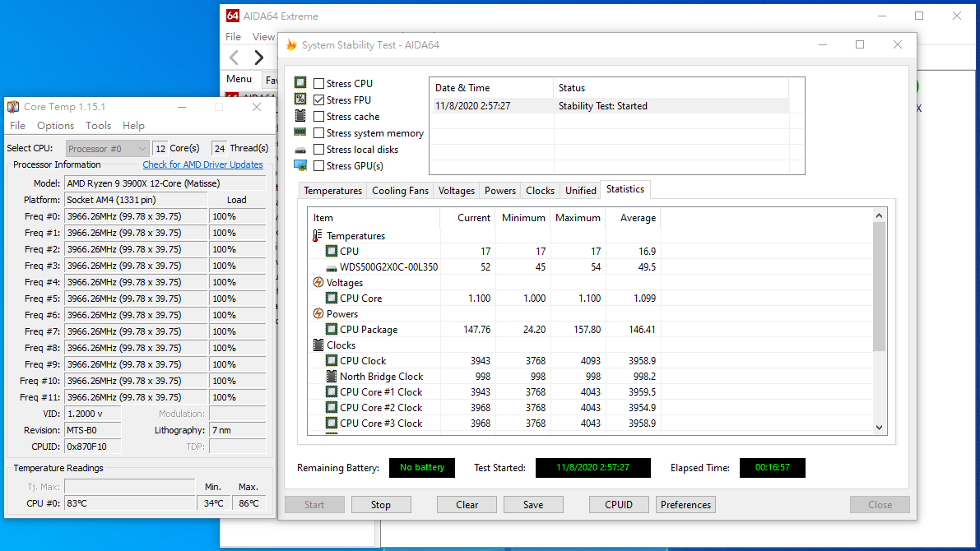Go back with AIDA64 left arrow
The height and width of the screenshot is (551, 980).
235,58
